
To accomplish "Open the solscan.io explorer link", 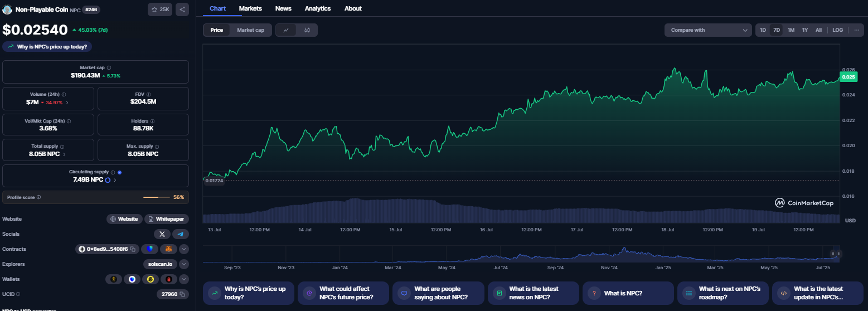I will [160, 264].
